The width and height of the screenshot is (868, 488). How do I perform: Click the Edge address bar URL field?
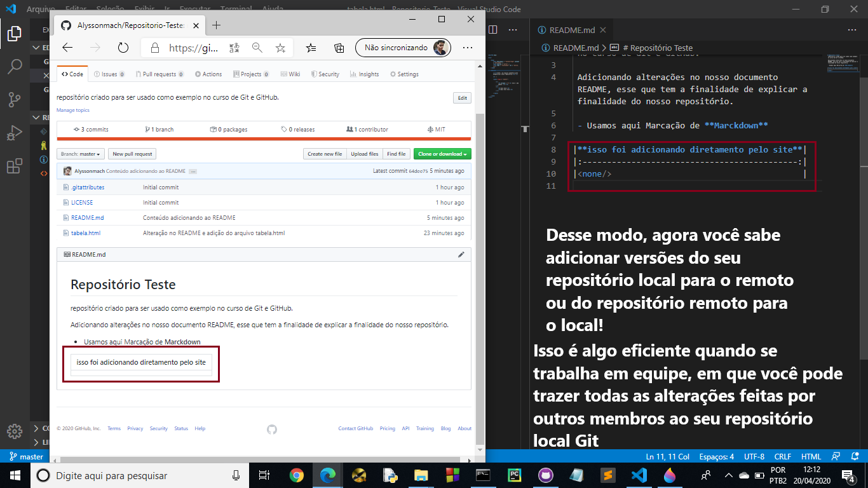(194, 48)
